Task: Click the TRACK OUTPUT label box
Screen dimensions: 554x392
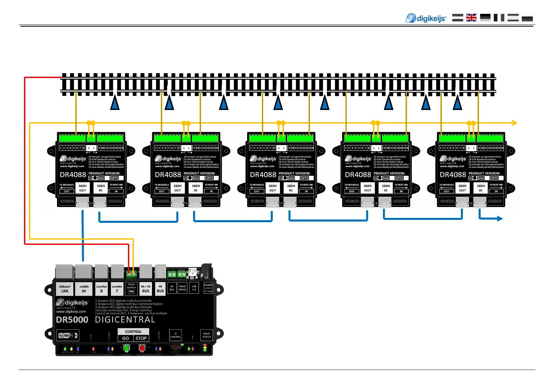Action: point(131,289)
